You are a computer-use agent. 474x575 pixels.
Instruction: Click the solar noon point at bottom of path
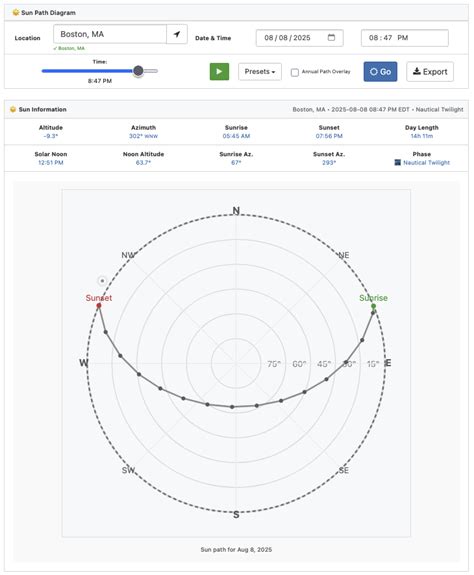click(232, 407)
